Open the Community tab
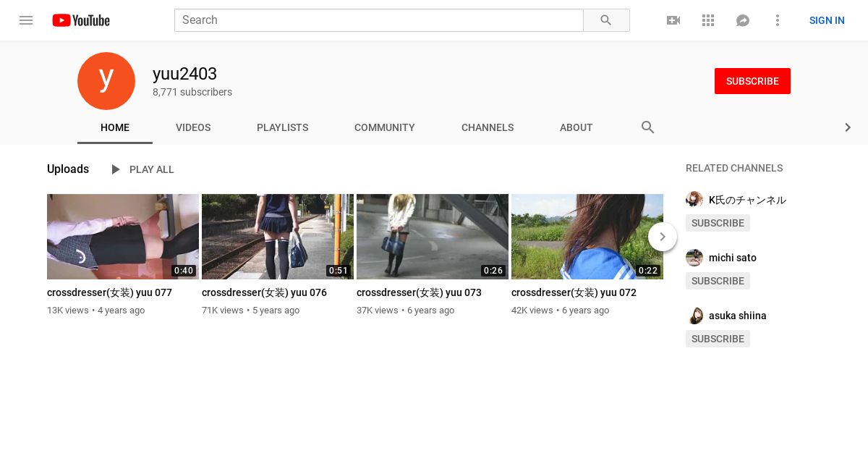This screenshot has height=456, width=868. coord(385,127)
